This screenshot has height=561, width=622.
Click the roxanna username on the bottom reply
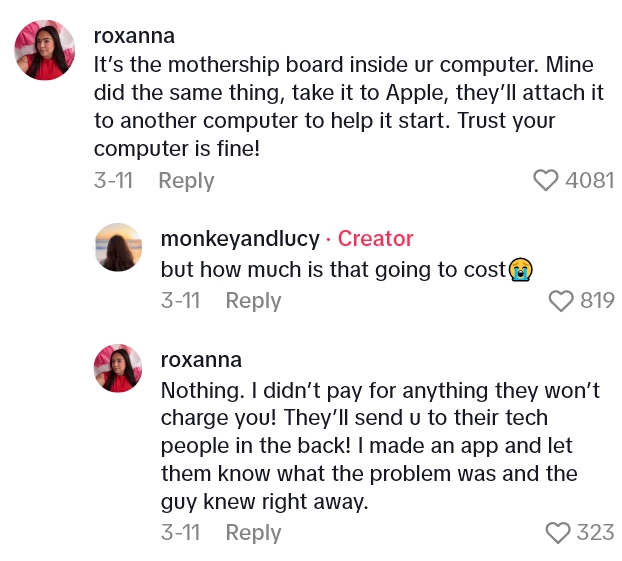(x=201, y=359)
